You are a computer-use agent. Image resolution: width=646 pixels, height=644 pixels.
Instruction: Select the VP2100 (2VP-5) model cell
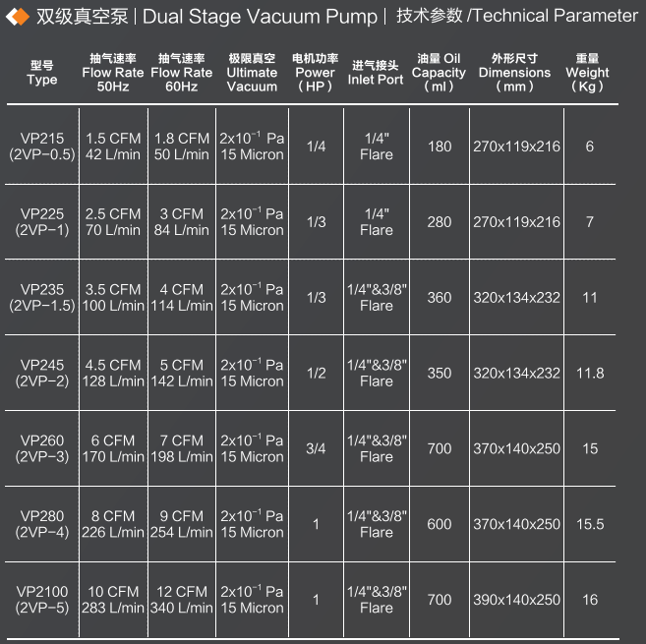point(42,600)
